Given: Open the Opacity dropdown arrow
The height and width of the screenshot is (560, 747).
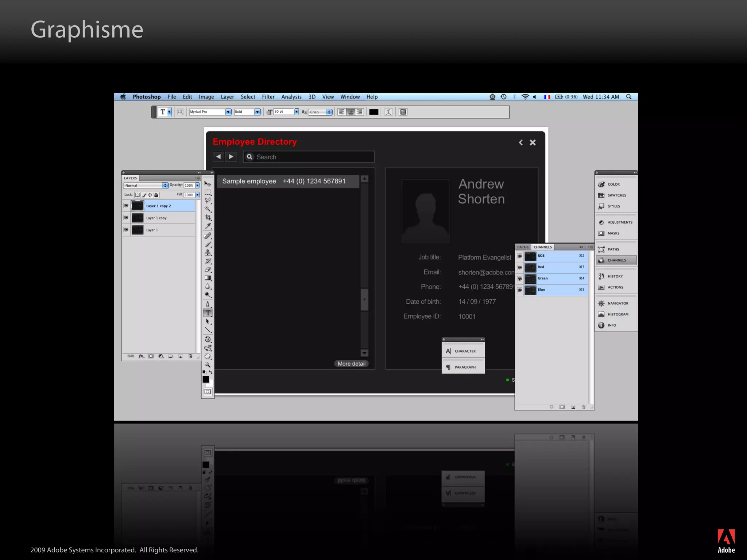Looking at the screenshot, I should [197, 186].
